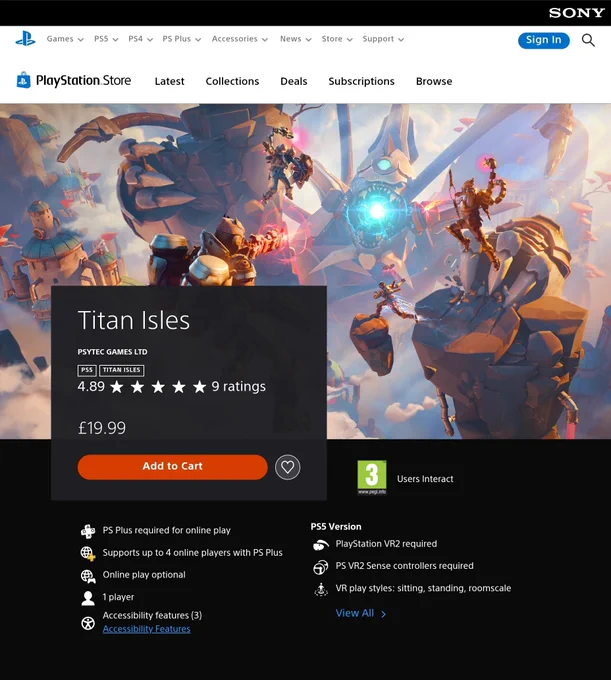Click Accessibility features (3) text
The width and height of the screenshot is (611, 680).
tap(152, 615)
